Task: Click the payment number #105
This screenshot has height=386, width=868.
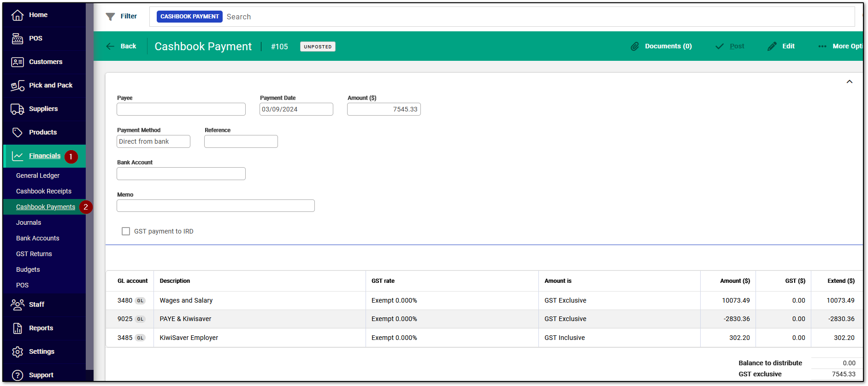Action: [x=279, y=47]
